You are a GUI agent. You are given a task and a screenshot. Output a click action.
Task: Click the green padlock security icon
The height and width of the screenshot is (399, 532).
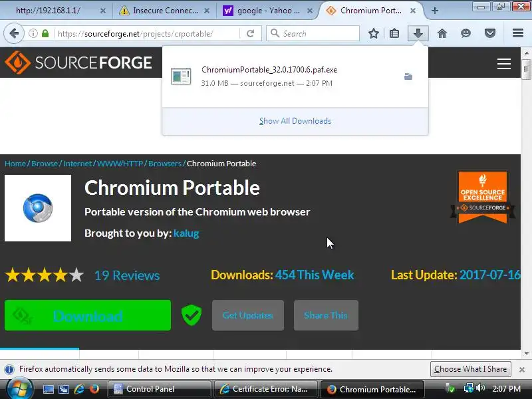[45, 34]
